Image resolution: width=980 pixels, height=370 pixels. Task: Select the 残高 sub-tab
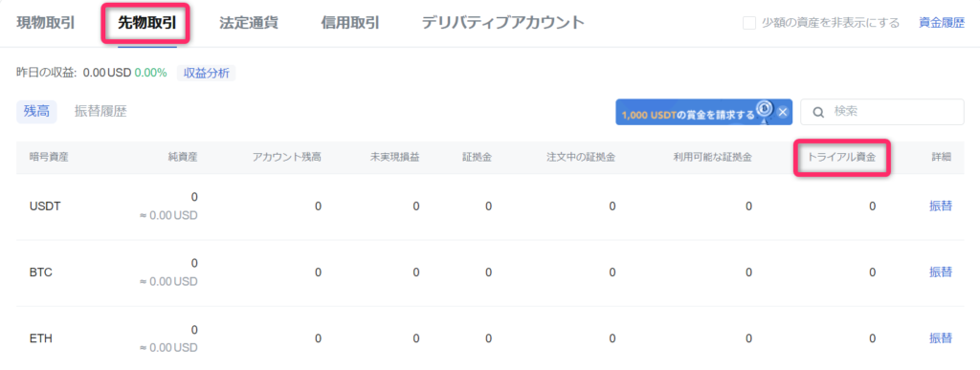[36, 112]
